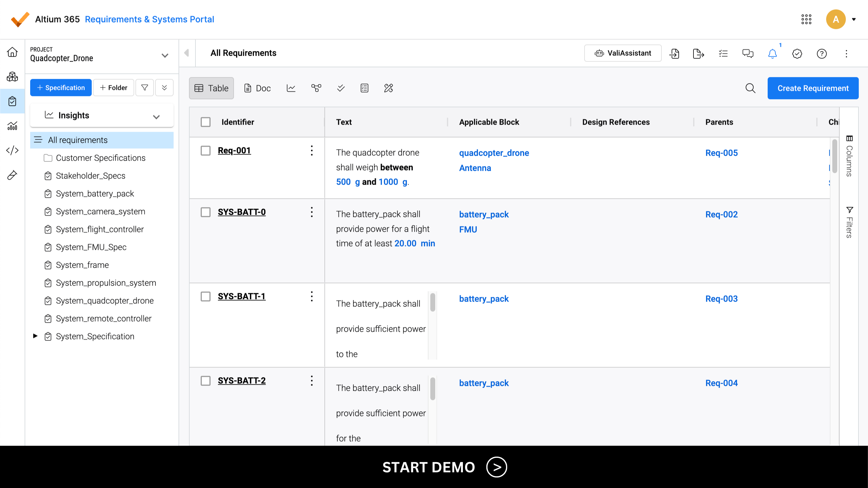
Task: Switch to the Doc view tab
Action: pos(257,88)
